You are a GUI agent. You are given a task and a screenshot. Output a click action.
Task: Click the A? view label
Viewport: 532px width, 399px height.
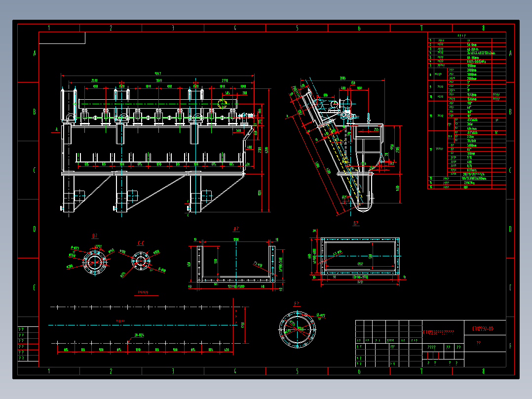tap(236, 229)
